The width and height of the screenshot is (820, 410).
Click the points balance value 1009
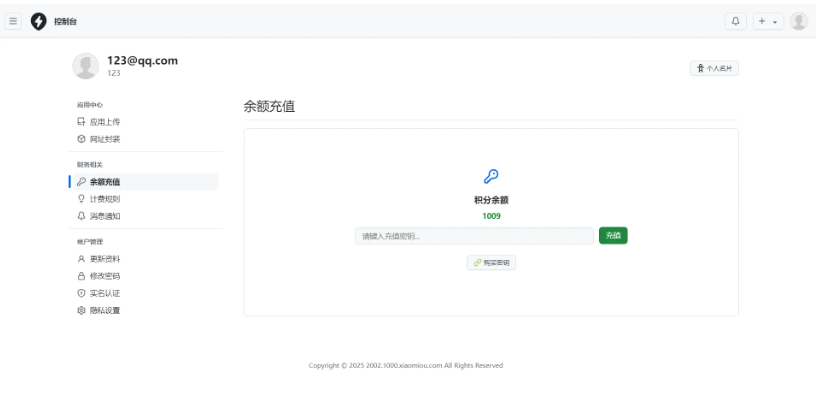tap(491, 216)
